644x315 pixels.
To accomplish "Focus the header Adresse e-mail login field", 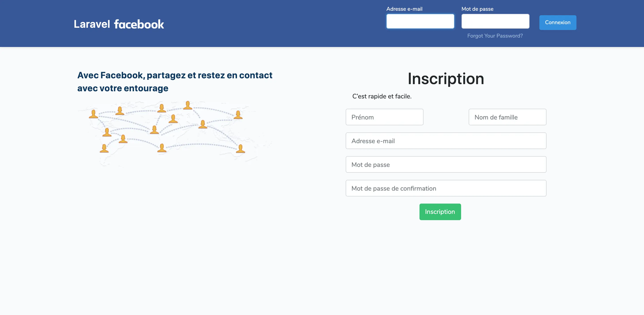I will (x=420, y=21).
